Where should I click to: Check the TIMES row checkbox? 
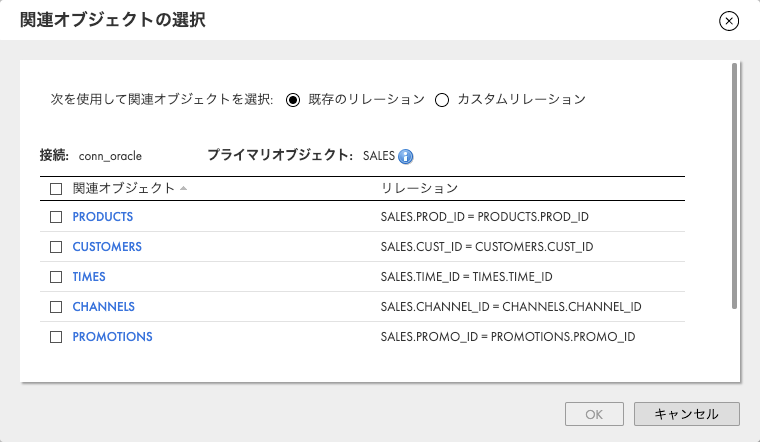(56, 277)
